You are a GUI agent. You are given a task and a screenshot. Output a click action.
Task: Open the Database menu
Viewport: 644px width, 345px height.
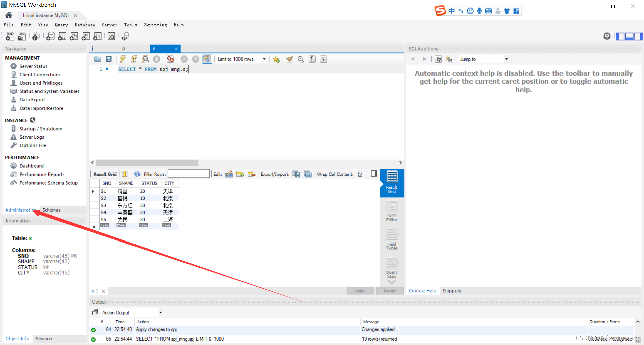point(85,25)
